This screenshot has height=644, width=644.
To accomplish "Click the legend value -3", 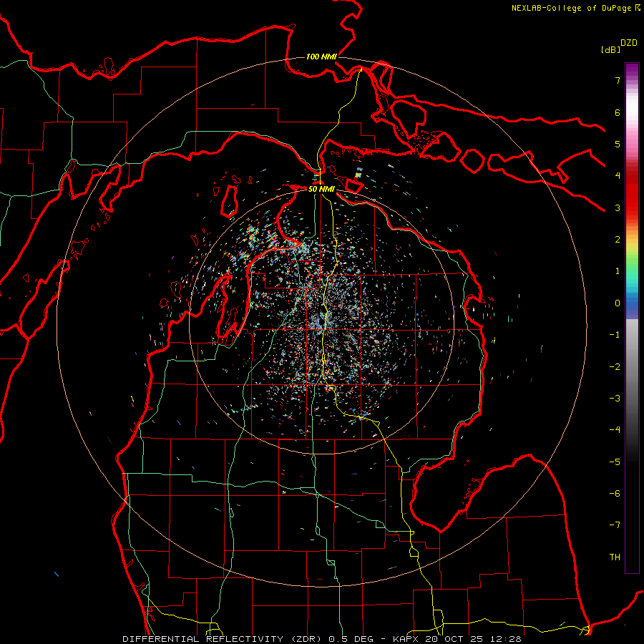I will click(615, 399).
